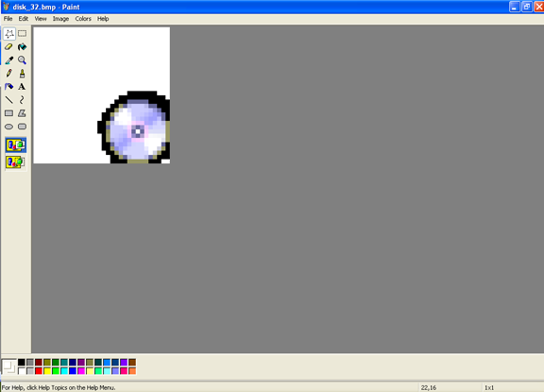Screen dimensions: 544x392
Task: Open the Colors menu
Action: click(83, 19)
